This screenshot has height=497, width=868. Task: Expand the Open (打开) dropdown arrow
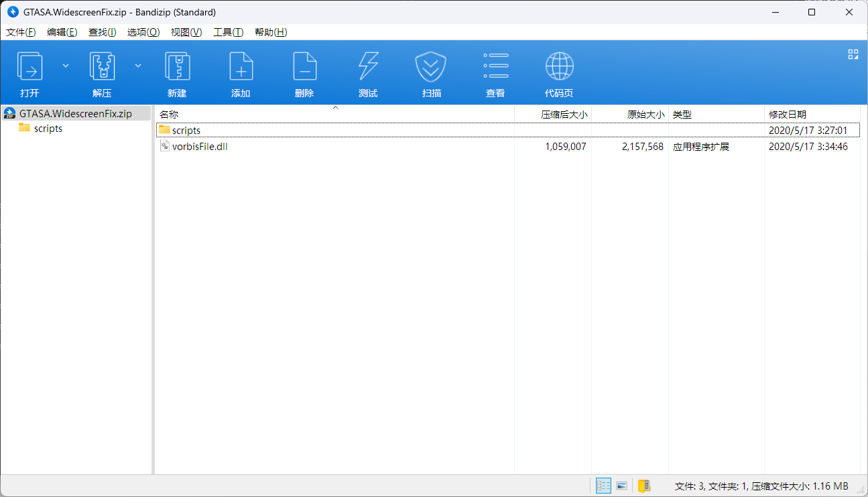click(x=66, y=66)
